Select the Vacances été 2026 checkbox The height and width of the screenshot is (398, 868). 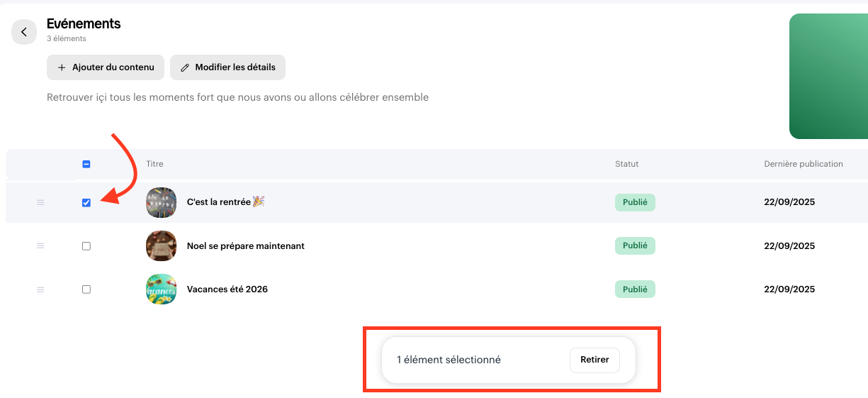(x=86, y=289)
